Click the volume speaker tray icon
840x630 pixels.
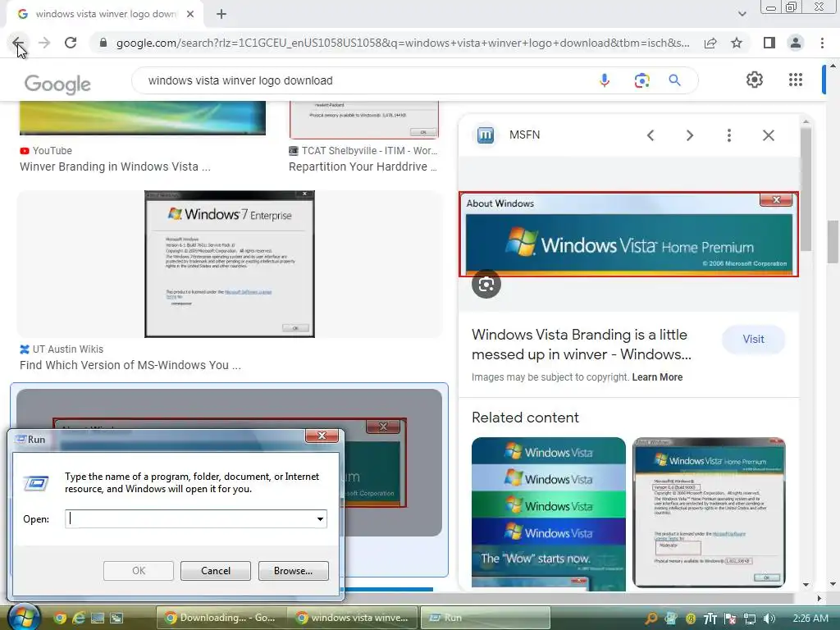[769, 619]
